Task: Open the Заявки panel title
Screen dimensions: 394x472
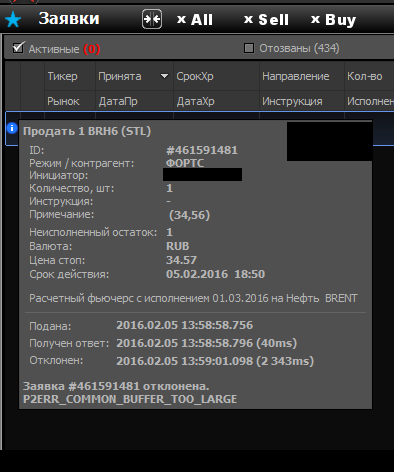Action: 69,19
